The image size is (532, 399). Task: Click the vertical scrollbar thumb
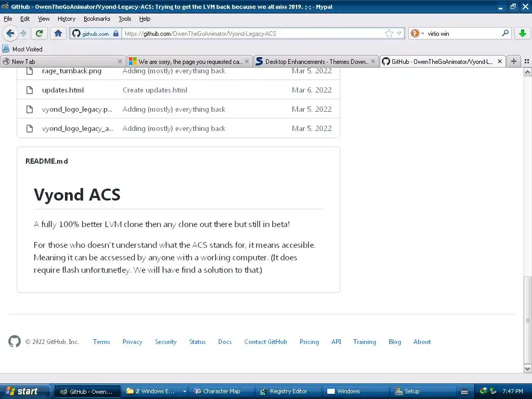[x=527, y=320]
